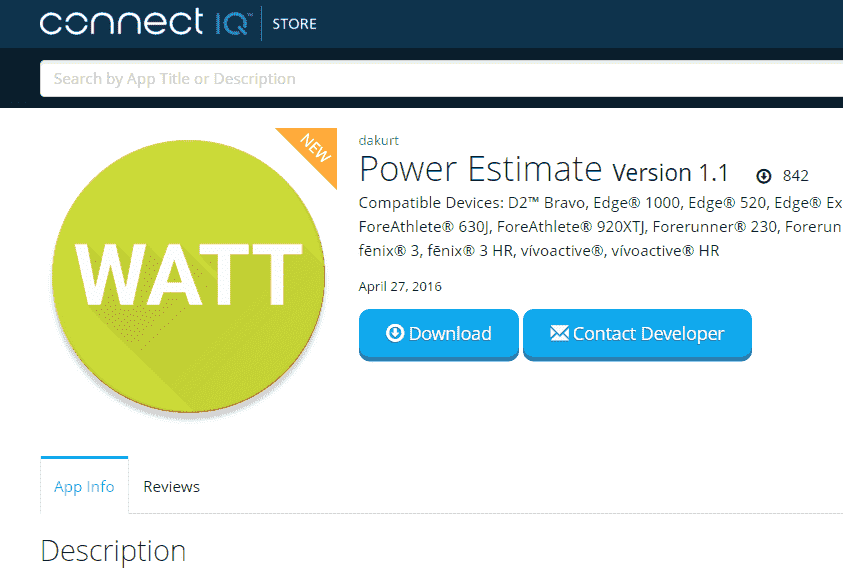Click the Connect IQ logo
843x572 pixels.
click(144, 23)
